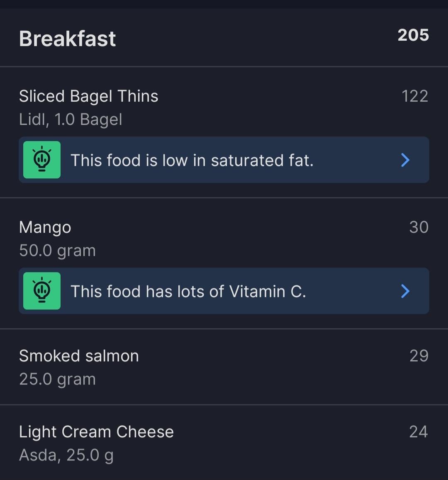Open the Vitamin C insight chevron arrow
The height and width of the screenshot is (480, 448).
click(405, 291)
